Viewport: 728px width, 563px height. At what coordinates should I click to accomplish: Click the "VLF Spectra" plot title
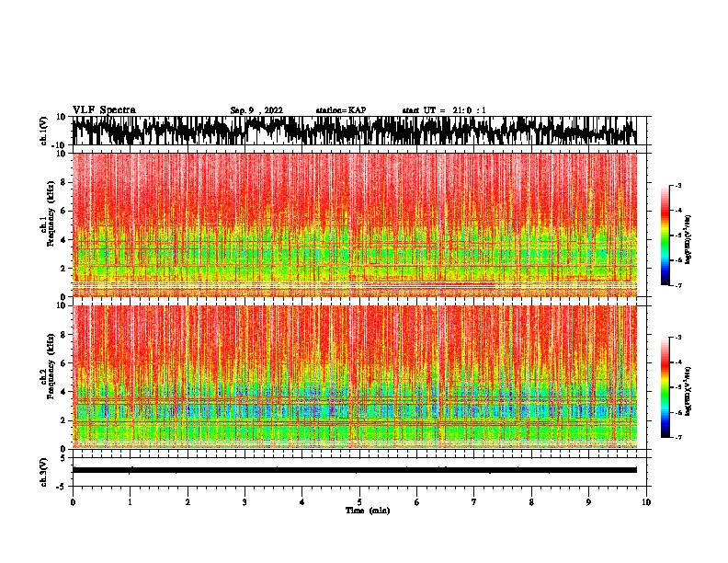(104, 110)
